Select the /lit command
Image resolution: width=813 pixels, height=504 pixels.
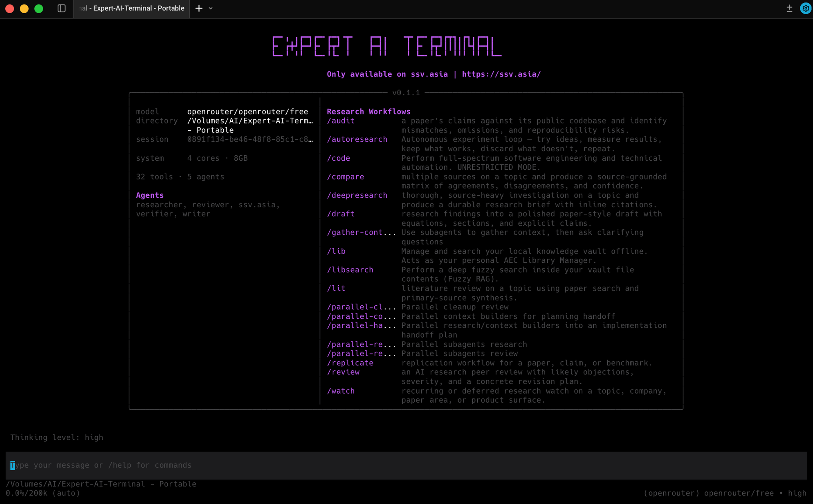pyautogui.click(x=336, y=289)
